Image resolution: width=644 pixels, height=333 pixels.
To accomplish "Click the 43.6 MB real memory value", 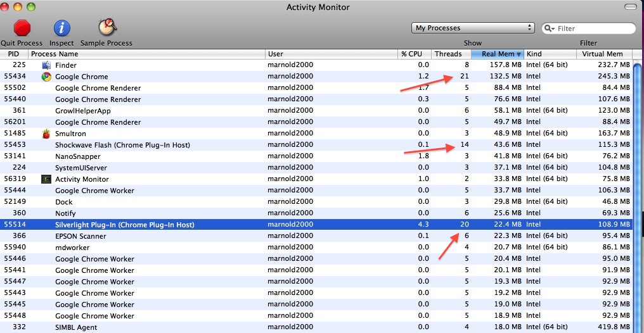I will (x=508, y=145).
